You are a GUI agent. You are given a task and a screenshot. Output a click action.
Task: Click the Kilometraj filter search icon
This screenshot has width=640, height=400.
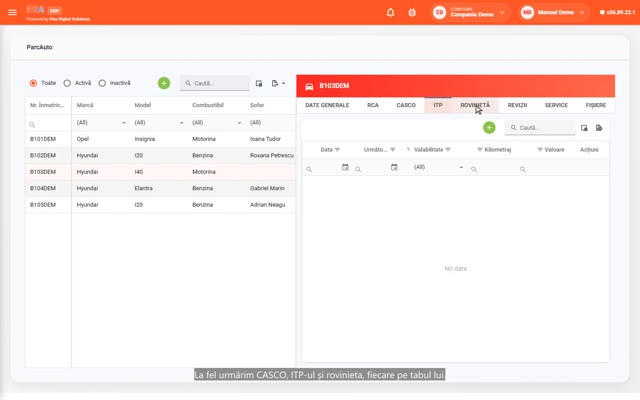[x=474, y=169]
